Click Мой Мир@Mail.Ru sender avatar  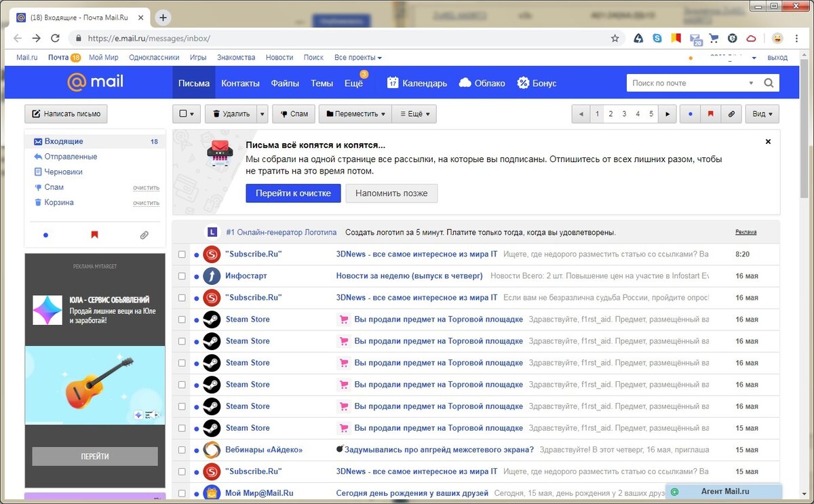point(212,493)
